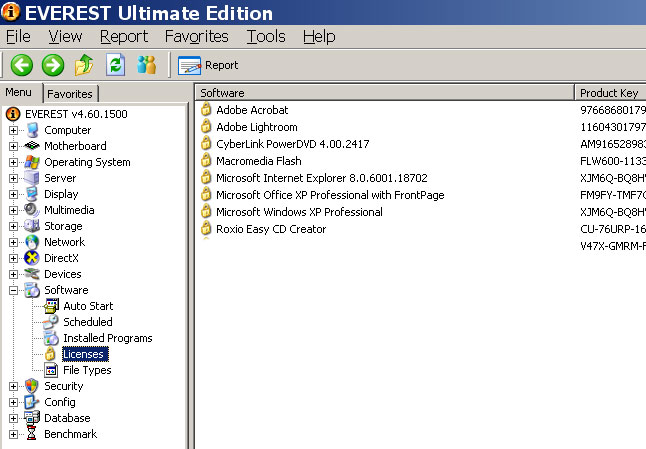Expand the Storage tree node

[x=13, y=227]
